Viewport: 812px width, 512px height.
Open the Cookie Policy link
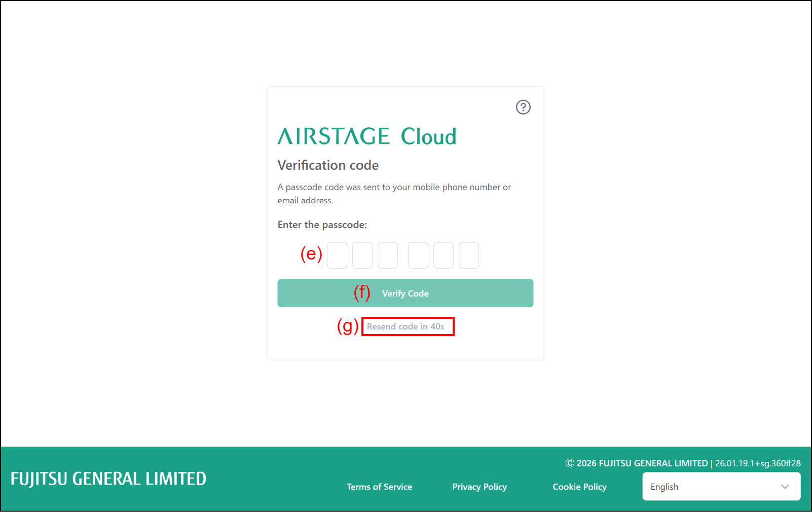[x=579, y=487]
